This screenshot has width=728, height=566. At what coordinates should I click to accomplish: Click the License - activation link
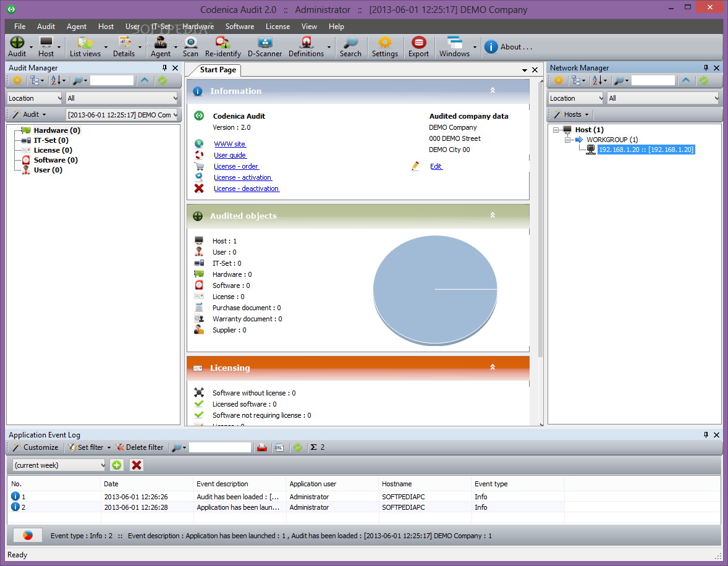pos(243,177)
